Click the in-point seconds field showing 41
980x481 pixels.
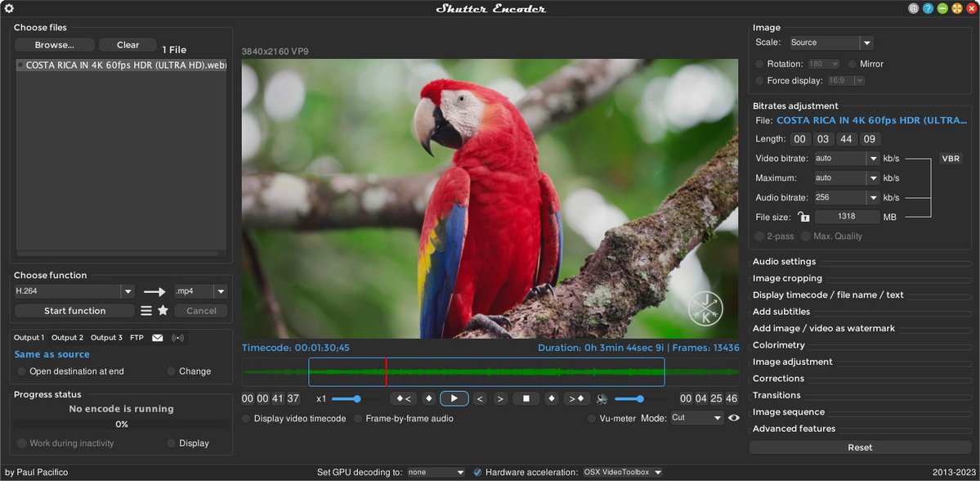pos(278,398)
